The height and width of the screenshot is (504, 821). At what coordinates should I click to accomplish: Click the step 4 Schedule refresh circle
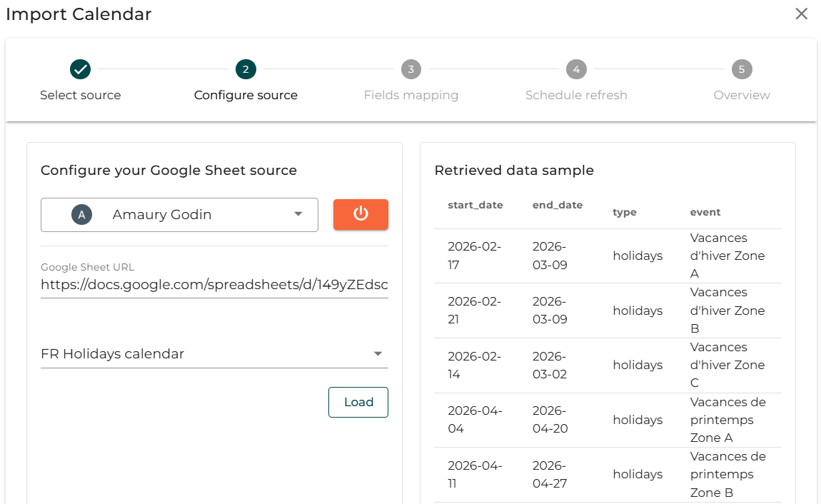(x=576, y=69)
